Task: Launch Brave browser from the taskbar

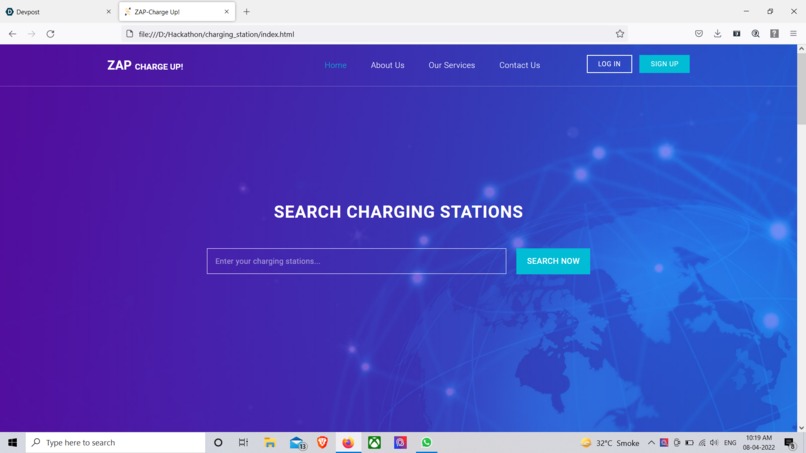Action: pos(322,442)
